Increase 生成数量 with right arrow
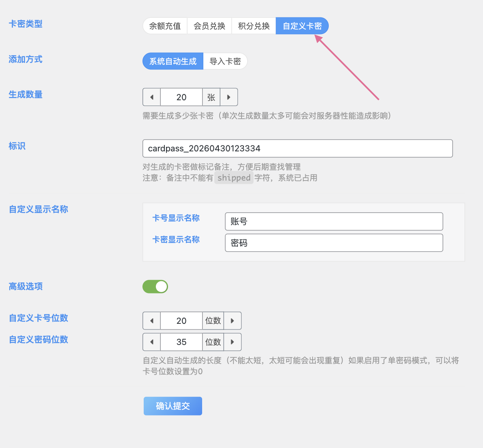 pyautogui.click(x=229, y=97)
